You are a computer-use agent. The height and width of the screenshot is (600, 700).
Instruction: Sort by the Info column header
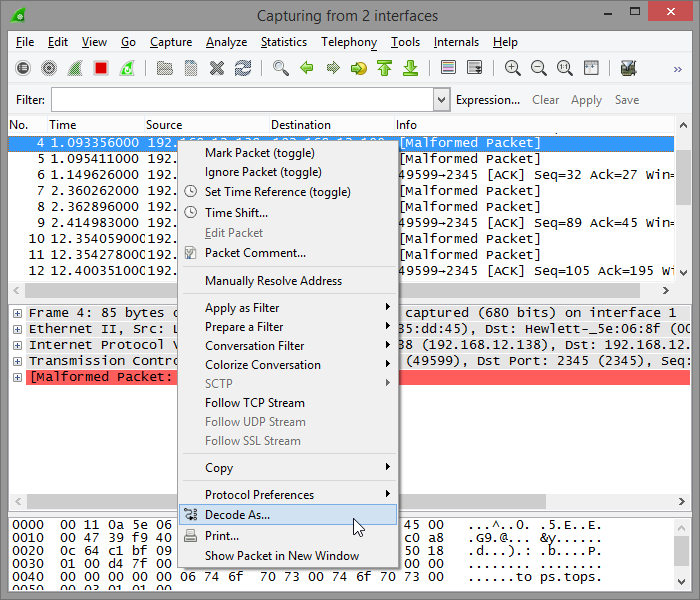pos(534,125)
